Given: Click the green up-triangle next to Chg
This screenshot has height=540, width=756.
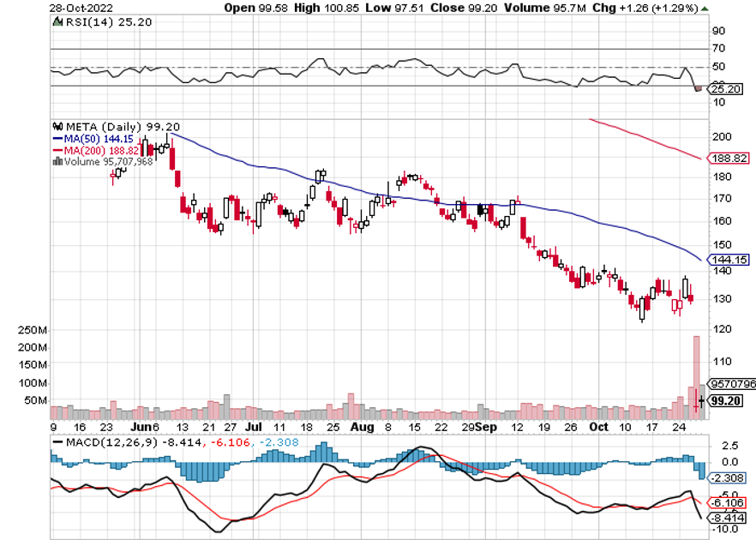Looking at the screenshot, I should point(705,9).
